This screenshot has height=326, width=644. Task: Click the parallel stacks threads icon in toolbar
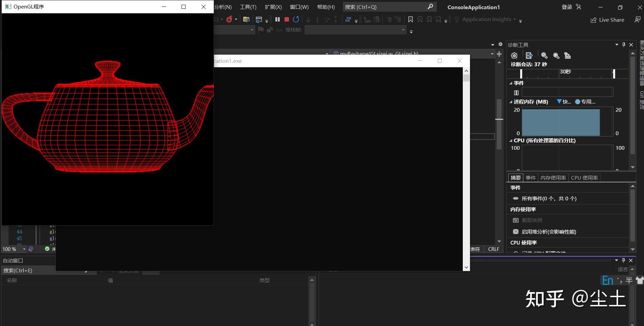click(348, 19)
